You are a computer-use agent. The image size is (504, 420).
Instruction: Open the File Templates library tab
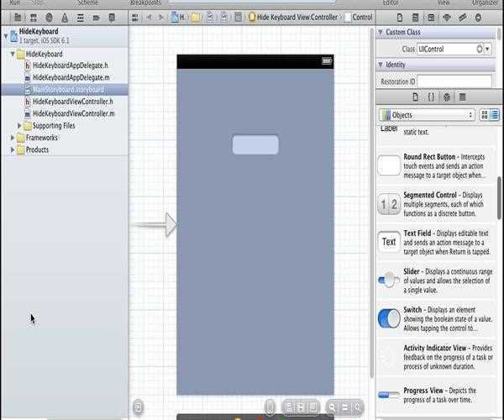click(415, 97)
